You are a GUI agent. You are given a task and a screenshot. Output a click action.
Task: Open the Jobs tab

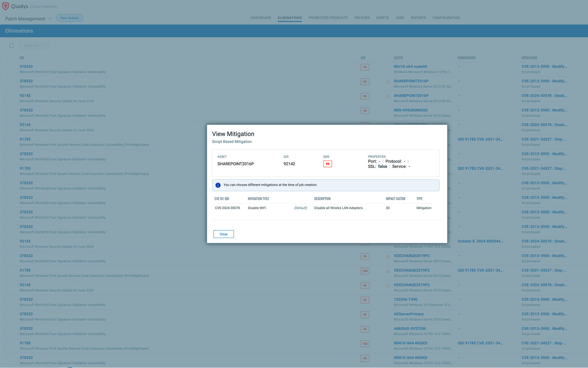(x=400, y=18)
